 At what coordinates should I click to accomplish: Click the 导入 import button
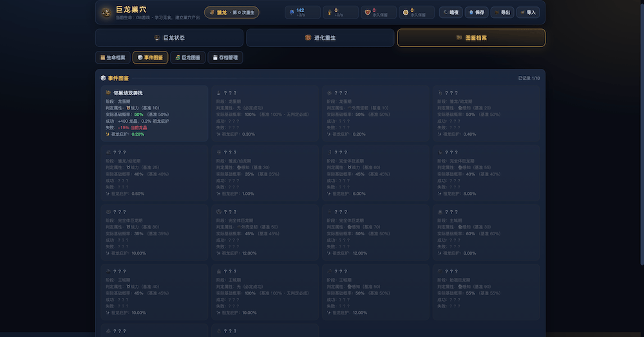[528, 12]
